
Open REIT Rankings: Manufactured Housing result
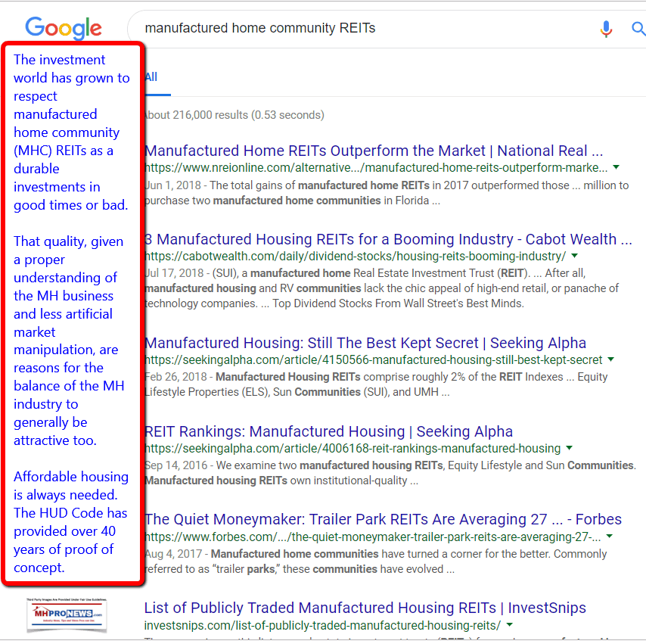click(328, 431)
